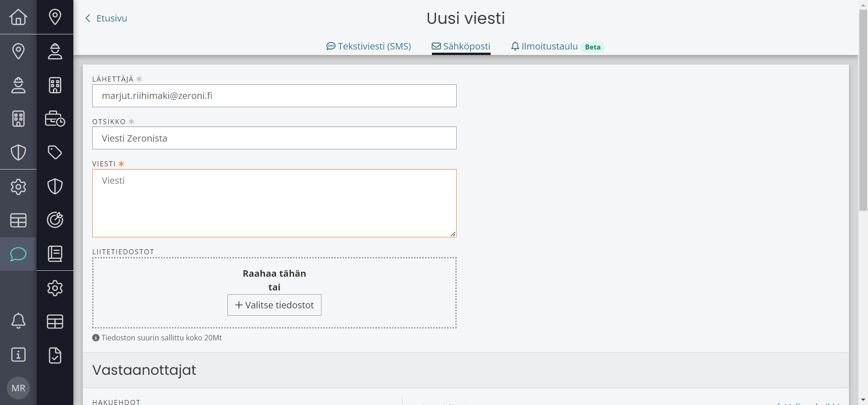The image size is (868, 405).
Task: Click the 'Vastaanottajat' section heading
Action: point(144,370)
